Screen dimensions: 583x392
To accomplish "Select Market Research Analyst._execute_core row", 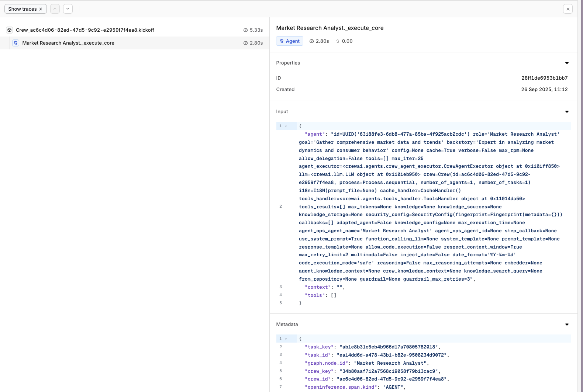I will [x=135, y=43].
